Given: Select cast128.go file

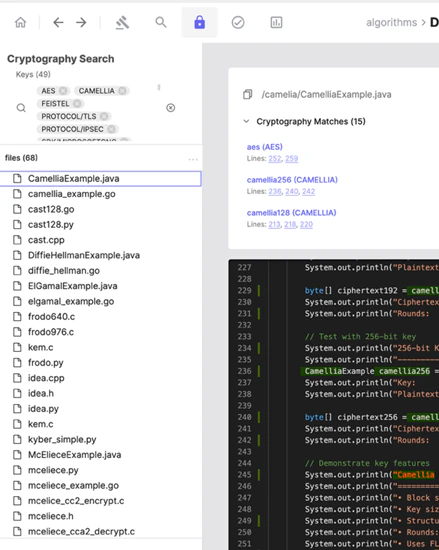Looking at the screenshot, I should pyautogui.click(x=101, y=209).
